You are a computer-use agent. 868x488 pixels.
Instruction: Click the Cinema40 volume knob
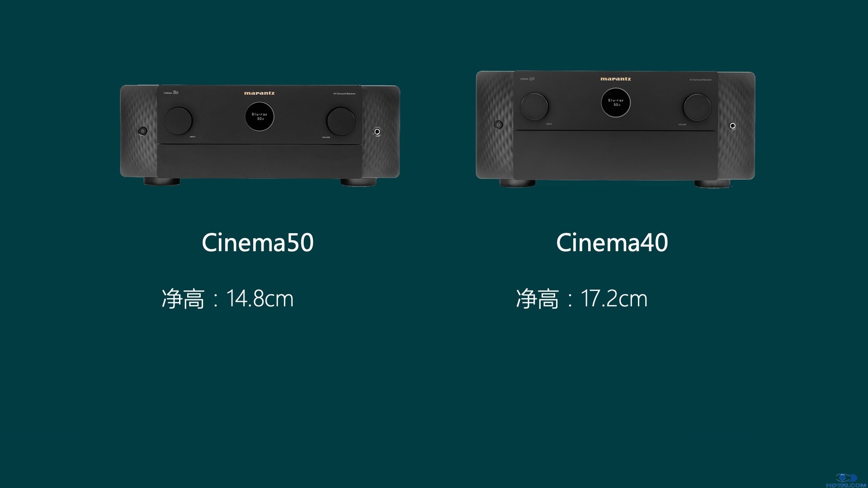(697, 107)
